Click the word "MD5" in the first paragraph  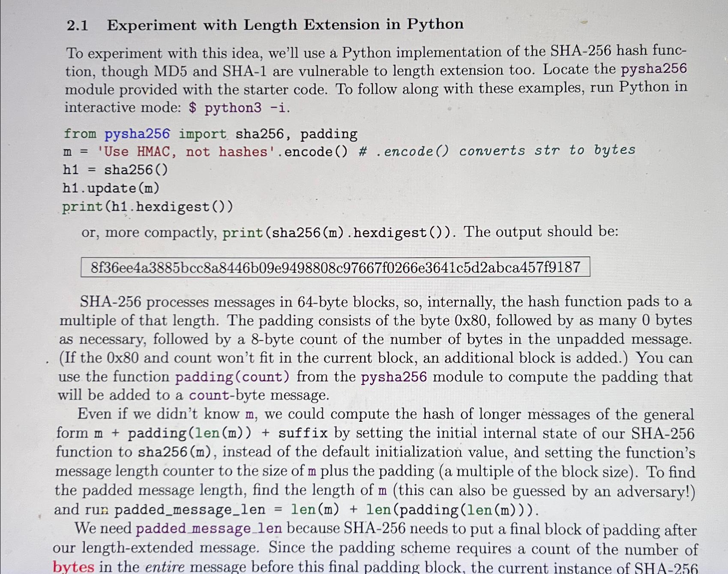pos(171,71)
